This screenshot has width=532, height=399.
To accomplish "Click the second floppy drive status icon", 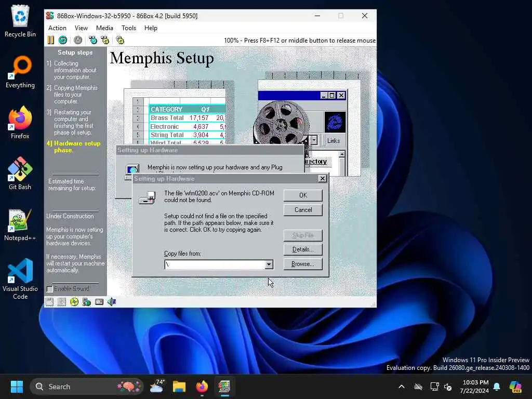I will tap(62, 302).
